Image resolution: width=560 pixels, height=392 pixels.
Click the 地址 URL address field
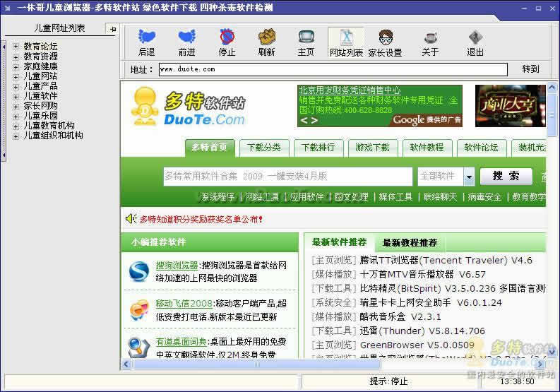click(333, 69)
